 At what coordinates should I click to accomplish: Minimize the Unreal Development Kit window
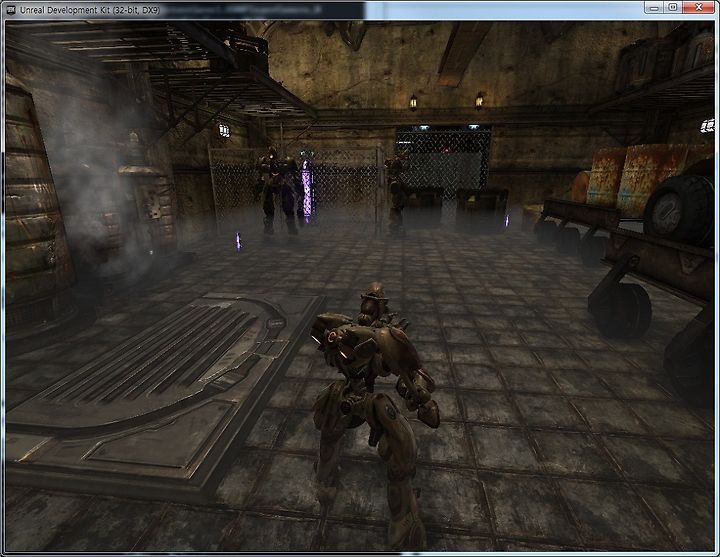(x=654, y=7)
